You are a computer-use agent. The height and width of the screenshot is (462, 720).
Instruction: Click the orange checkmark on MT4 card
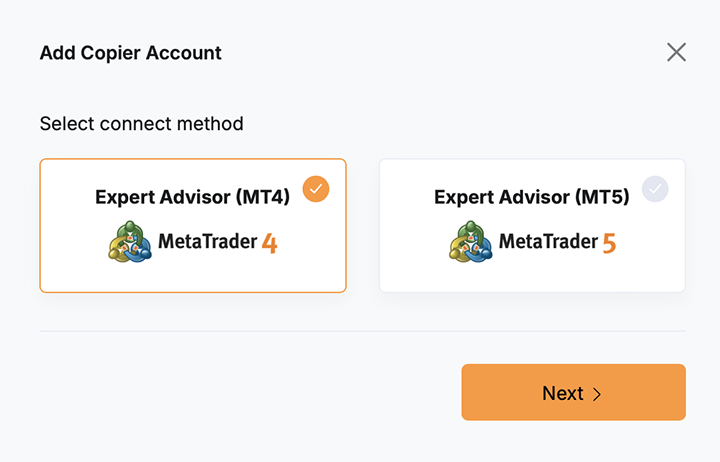tap(316, 188)
